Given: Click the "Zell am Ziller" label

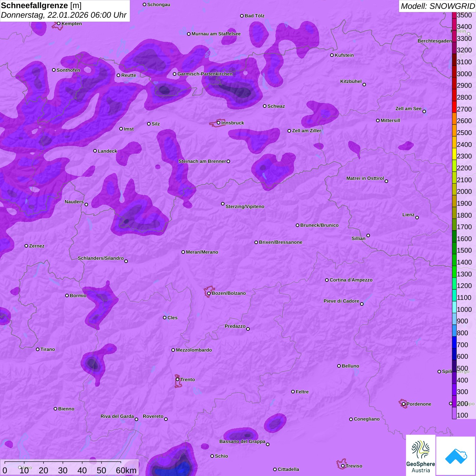Looking at the screenshot, I should [x=307, y=131].
